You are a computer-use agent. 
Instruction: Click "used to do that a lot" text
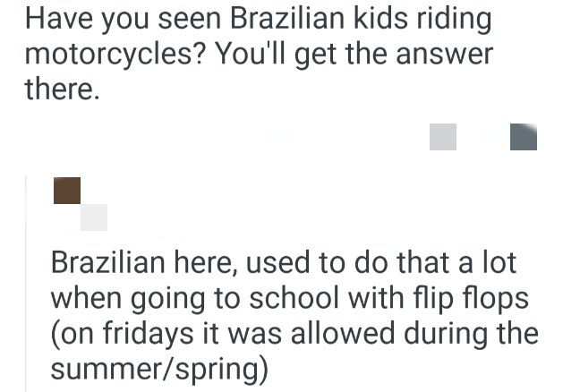point(380,264)
